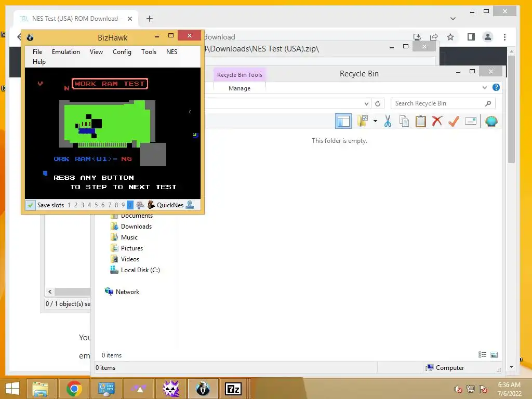Screen dimensions: 532x399
Task: Select save slot 1 in BizHawk
Action: point(69,205)
